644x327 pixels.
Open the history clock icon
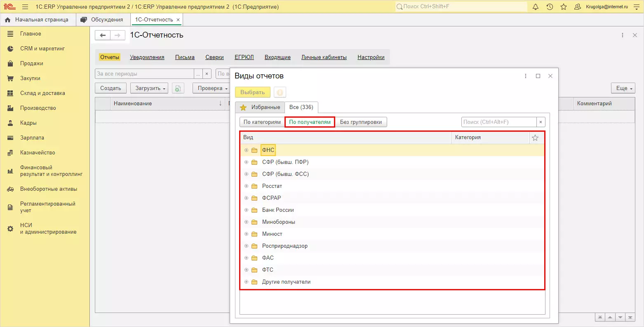(x=550, y=7)
